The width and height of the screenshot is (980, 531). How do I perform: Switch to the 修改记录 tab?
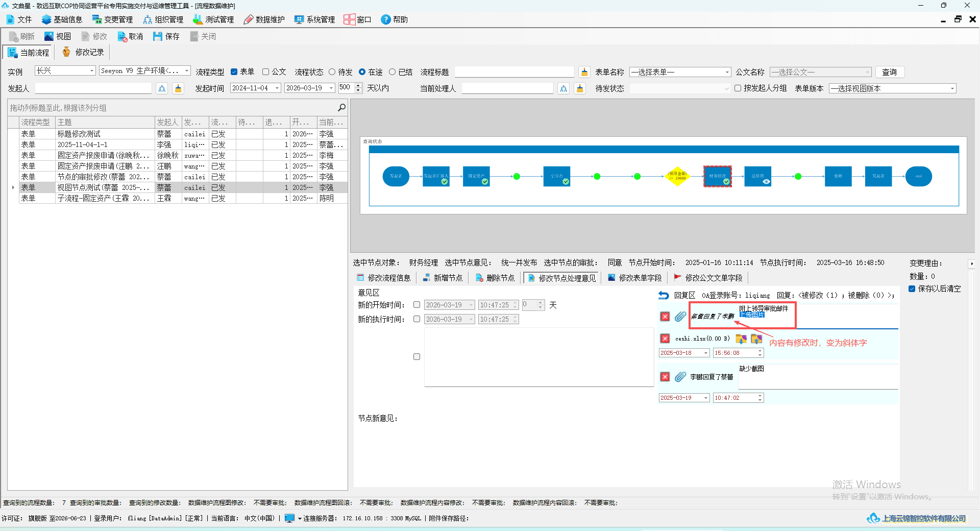point(83,52)
